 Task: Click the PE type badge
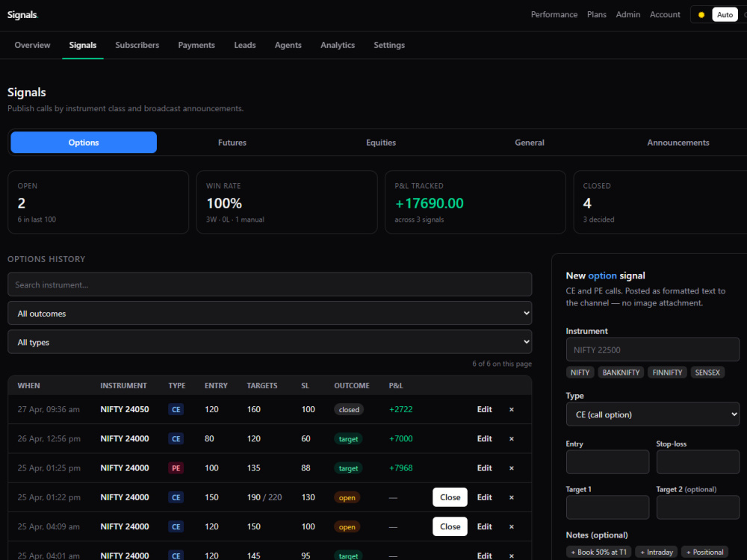click(x=176, y=468)
